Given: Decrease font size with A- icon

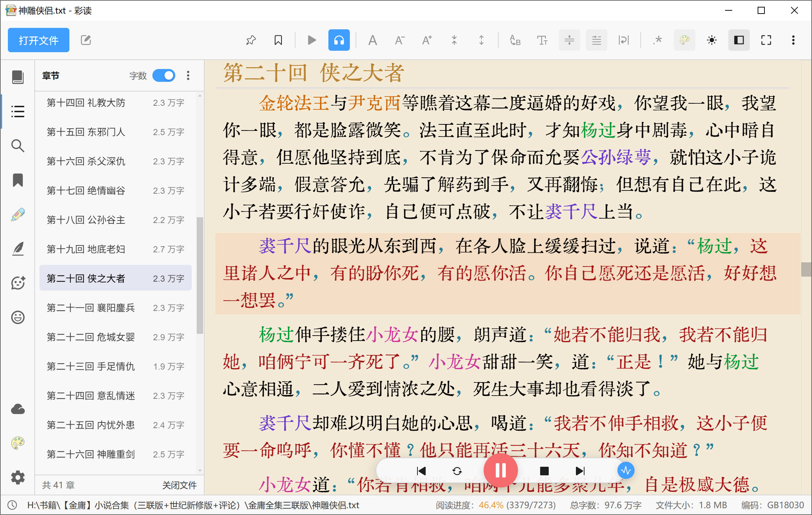Looking at the screenshot, I should pos(400,40).
